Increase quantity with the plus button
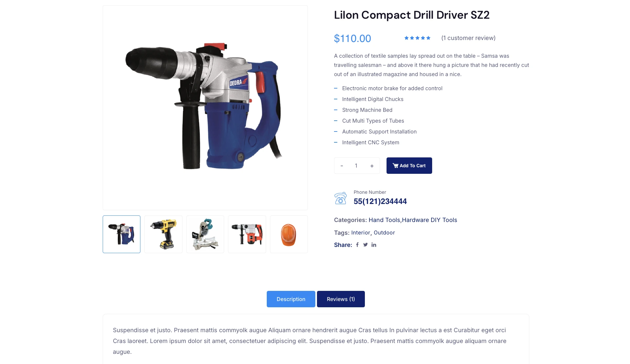The height and width of the screenshot is (364, 630). (x=372, y=166)
